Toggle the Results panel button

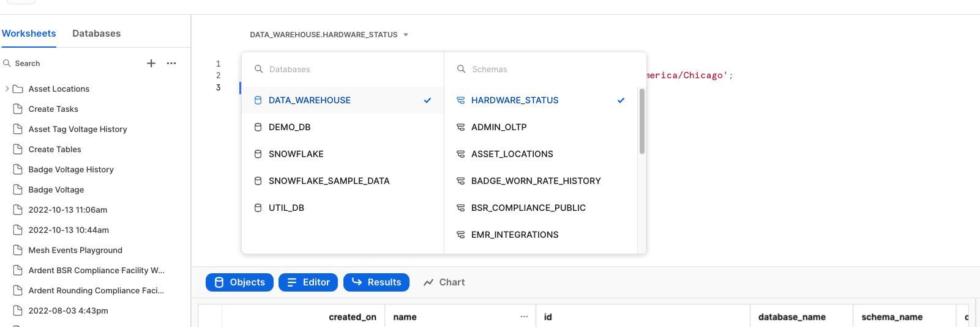(x=376, y=282)
